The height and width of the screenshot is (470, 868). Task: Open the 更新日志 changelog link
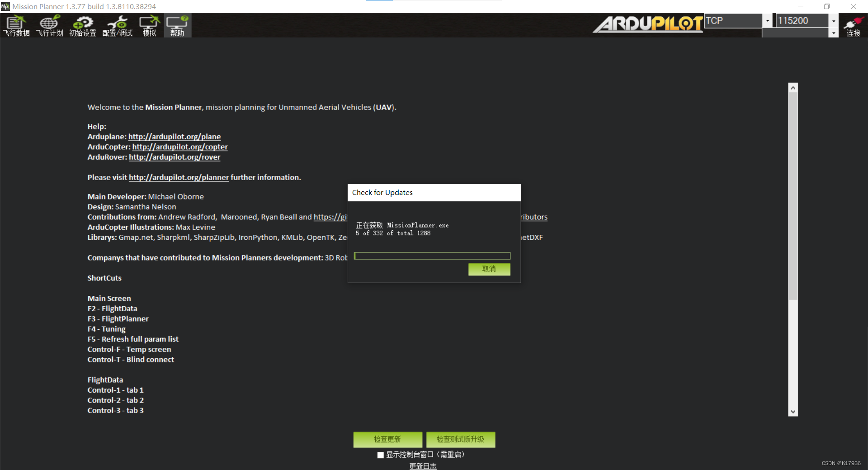pyautogui.click(x=423, y=466)
